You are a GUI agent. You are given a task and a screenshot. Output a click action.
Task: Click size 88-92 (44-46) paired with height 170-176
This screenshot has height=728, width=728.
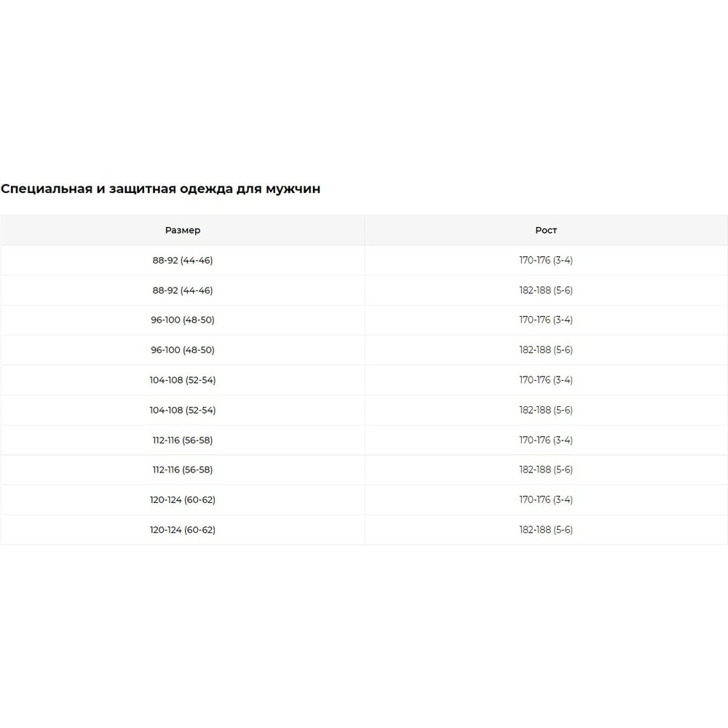(x=182, y=260)
